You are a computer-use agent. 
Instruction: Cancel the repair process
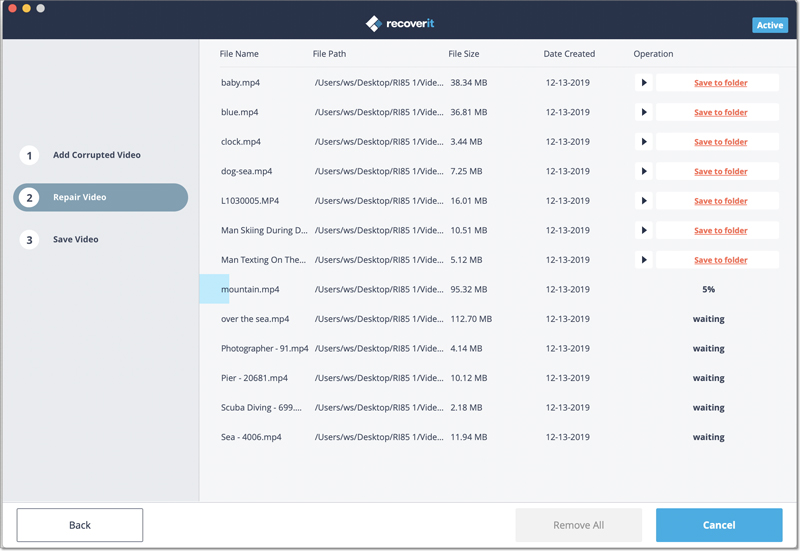(719, 525)
